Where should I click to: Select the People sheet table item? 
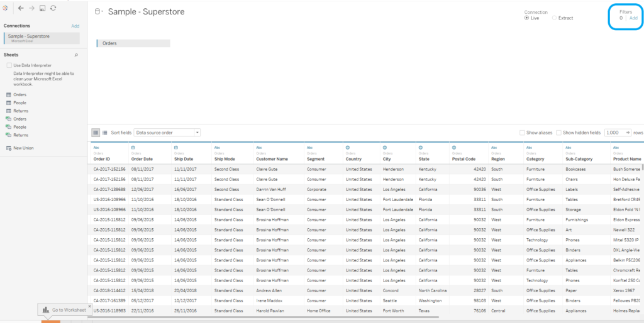20,102
